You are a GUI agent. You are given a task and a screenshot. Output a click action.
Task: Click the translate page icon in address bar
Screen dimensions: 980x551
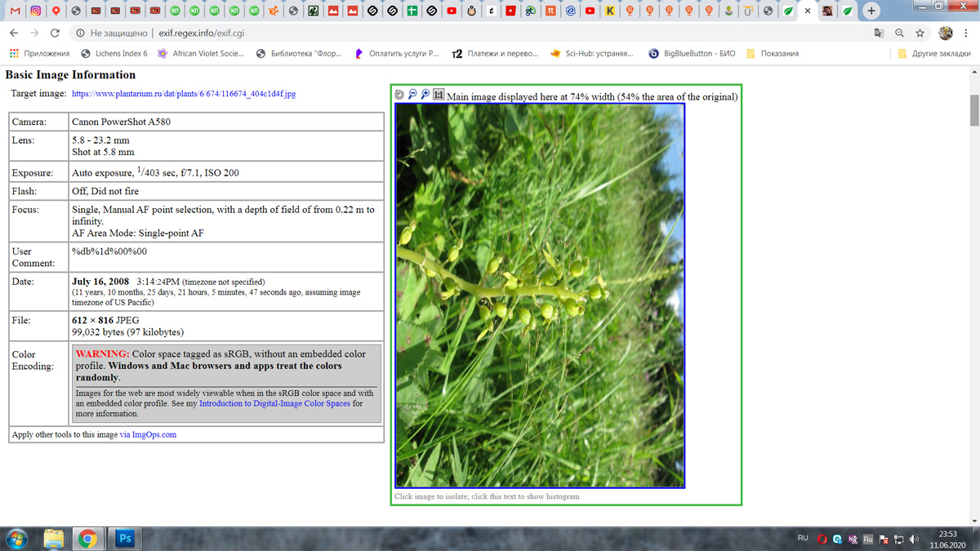pyautogui.click(x=879, y=33)
